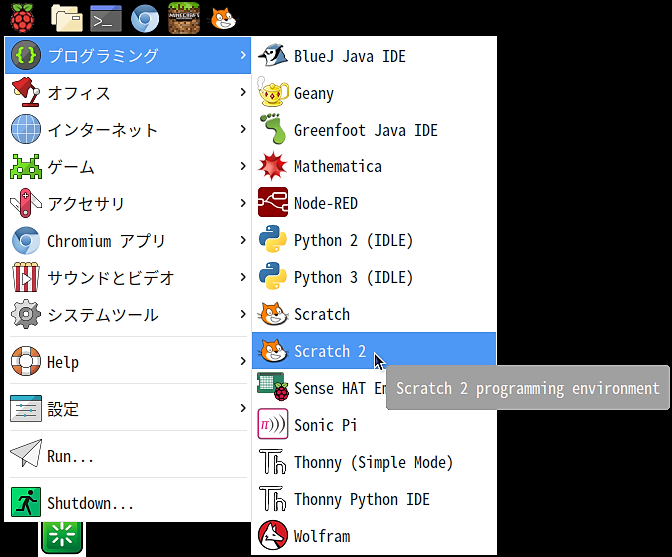Screen dimensions: 672x557
Task: Click the Scratch cat taskbar launcher
Action: (x=222, y=19)
